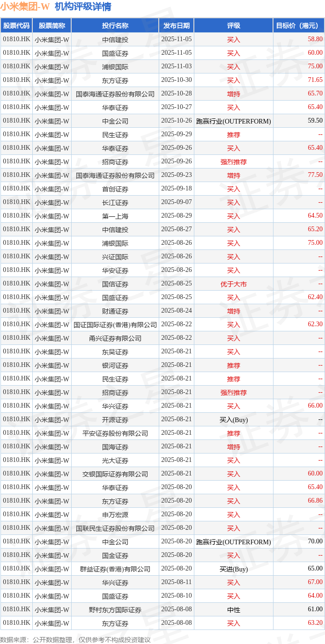
Task: Select the 东吴证券 broker cell
Action: (115, 351)
